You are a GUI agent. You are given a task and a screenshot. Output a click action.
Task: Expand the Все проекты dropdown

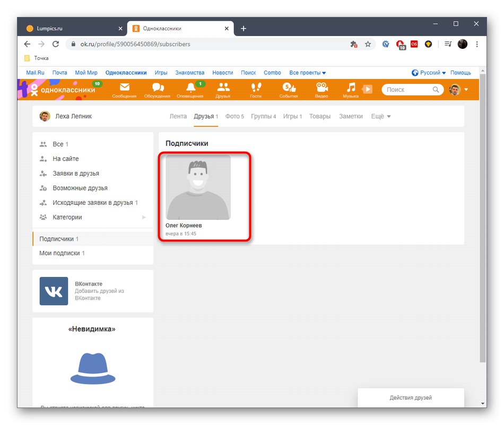tap(307, 73)
